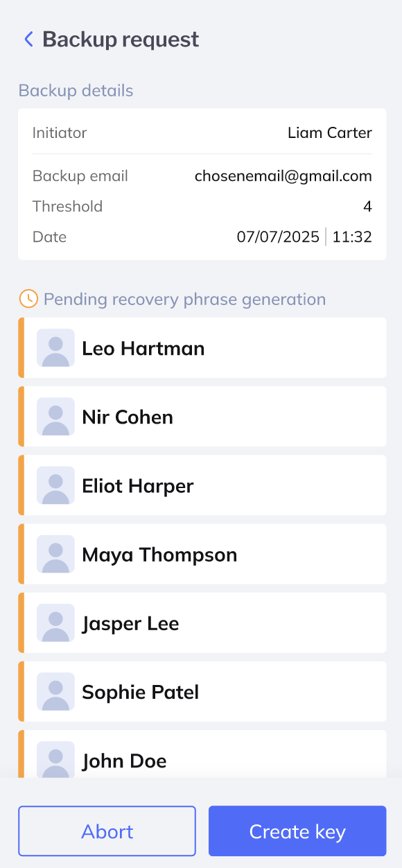Click Eliot Harper's avatar icon
402x868 pixels.
tap(55, 485)
